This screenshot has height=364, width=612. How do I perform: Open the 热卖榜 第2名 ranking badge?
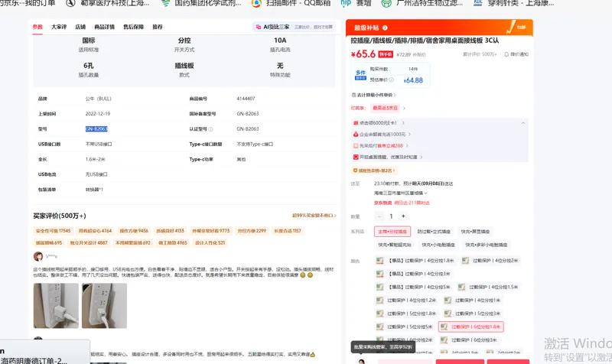(374, 171)
